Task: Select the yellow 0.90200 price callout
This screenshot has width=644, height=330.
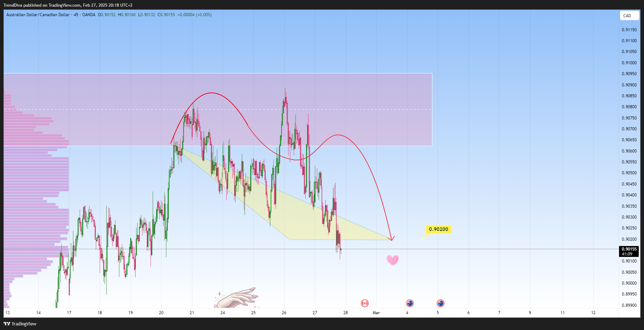Action: click(438, 229)
